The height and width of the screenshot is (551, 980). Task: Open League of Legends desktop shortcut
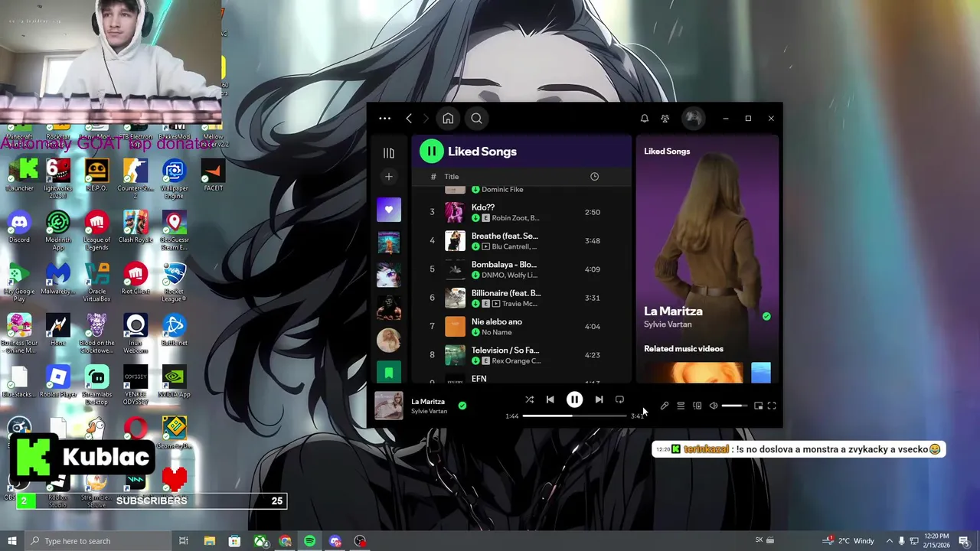pyautogui.click(x=96, y=230)
